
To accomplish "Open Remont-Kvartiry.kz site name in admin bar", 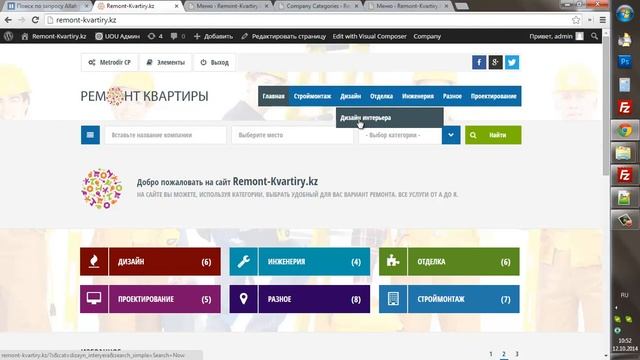I will [x=54, y=36].
